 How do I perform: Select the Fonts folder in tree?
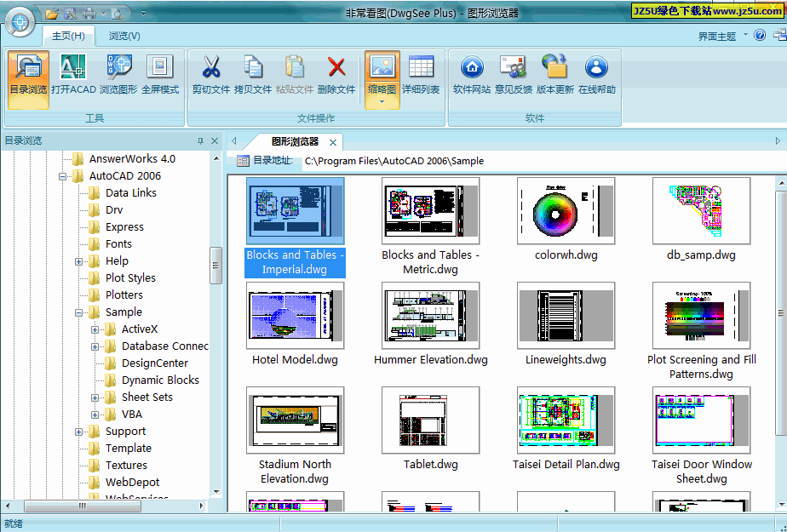pos(118,244)
